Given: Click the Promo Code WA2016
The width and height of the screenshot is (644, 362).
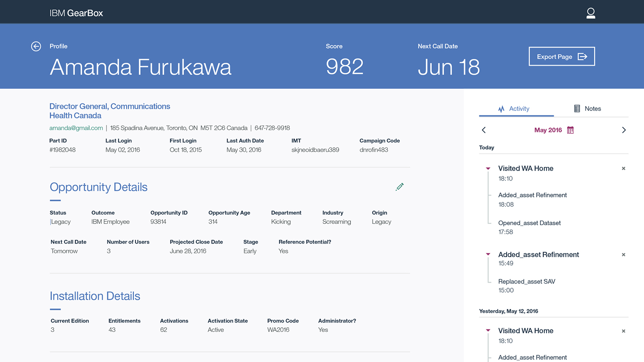Looking at the screenshot, I should pos(278,330).
